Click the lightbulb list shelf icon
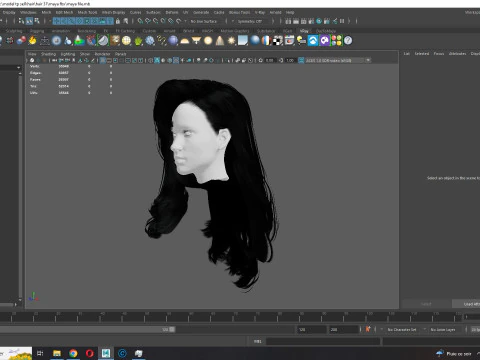 tap(301, 41)
